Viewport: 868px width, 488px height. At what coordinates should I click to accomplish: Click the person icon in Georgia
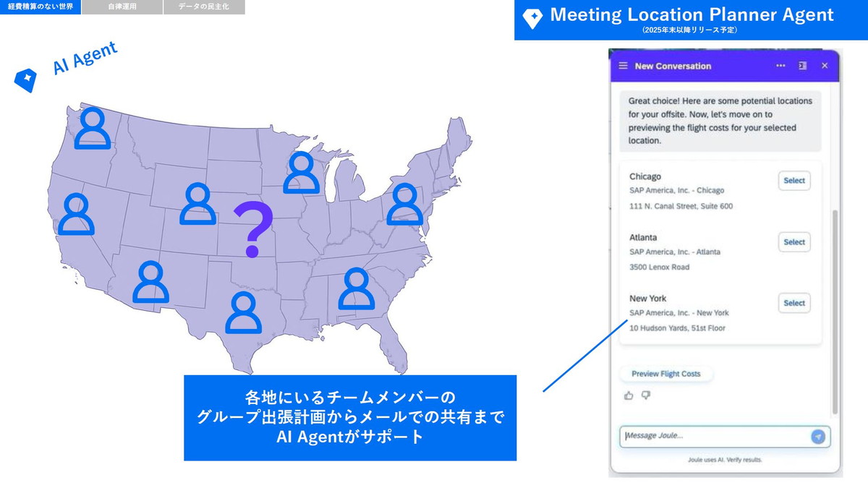(x=355, y=288)
